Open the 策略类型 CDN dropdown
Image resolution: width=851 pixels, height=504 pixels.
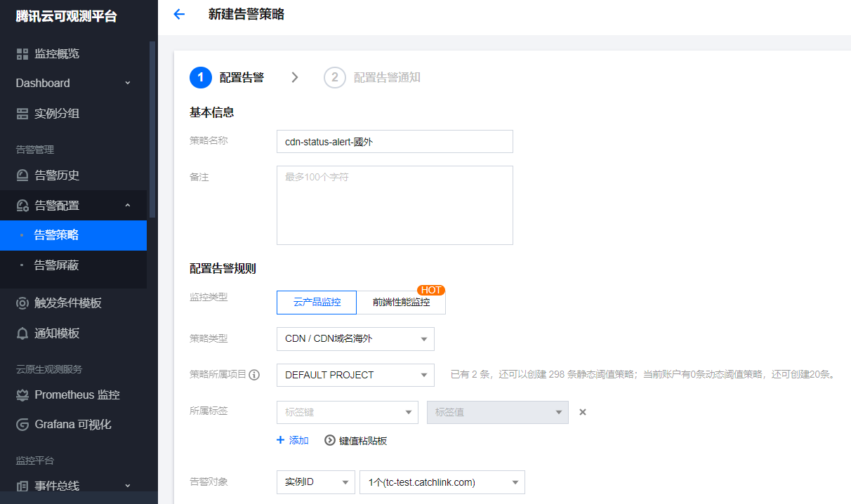click(x=355, y=338)
